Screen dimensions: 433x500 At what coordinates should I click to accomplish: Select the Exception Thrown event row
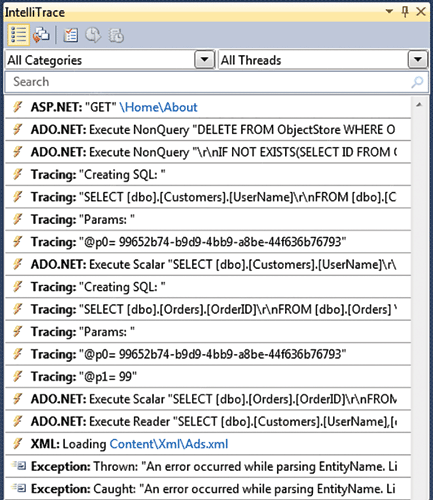coord(208,466)
